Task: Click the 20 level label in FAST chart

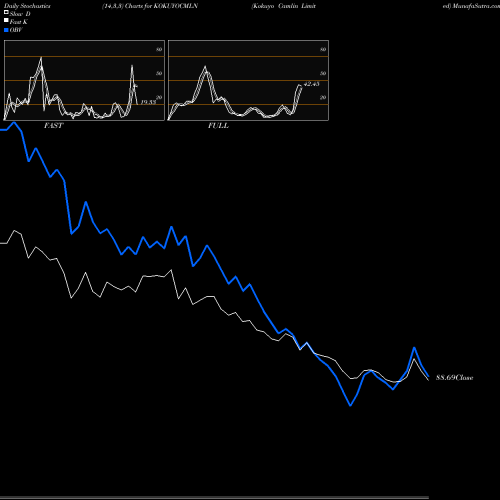Action: click(159, 97)
